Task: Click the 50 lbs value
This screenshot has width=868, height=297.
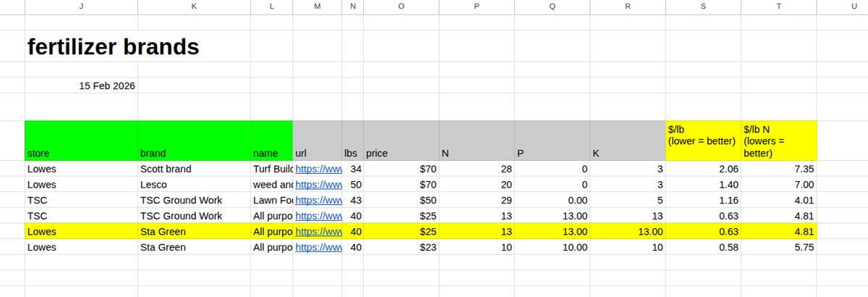Action: pos(353,185)
